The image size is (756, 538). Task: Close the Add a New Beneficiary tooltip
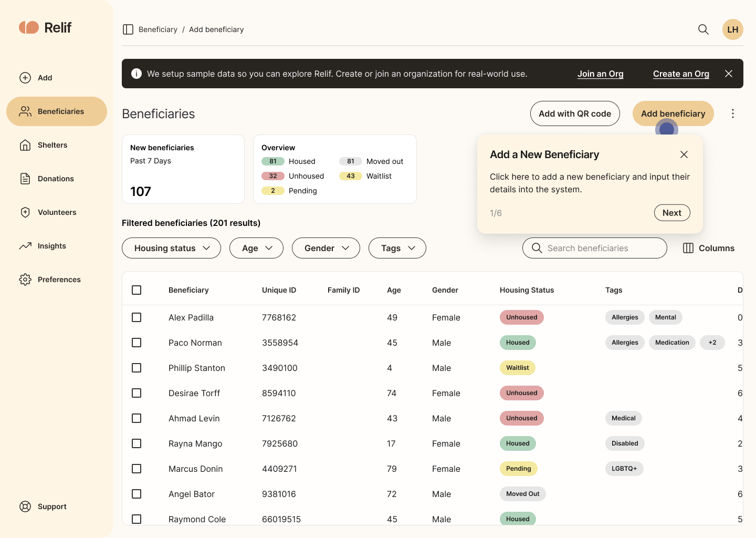point(684,154)
